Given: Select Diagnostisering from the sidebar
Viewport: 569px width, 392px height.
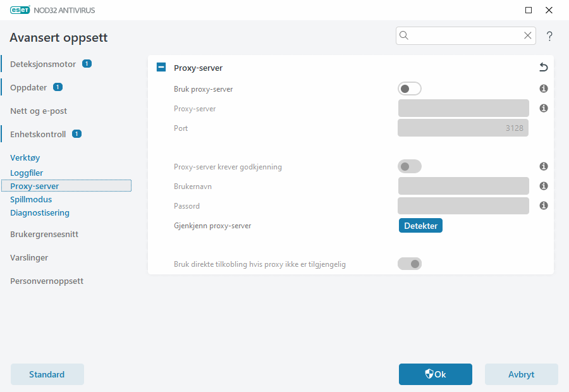Looking at the screenshot, I should click(x=40, y=212).
